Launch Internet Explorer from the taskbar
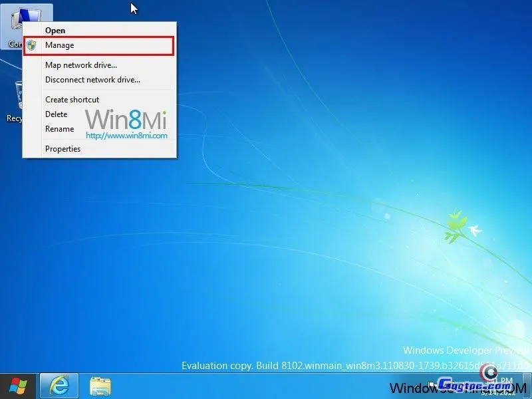Screen dimensions: 532x399 59,386
